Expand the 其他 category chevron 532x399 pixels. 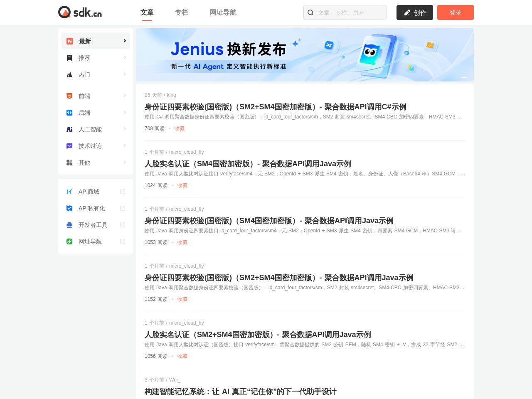(x=125, y=162)
